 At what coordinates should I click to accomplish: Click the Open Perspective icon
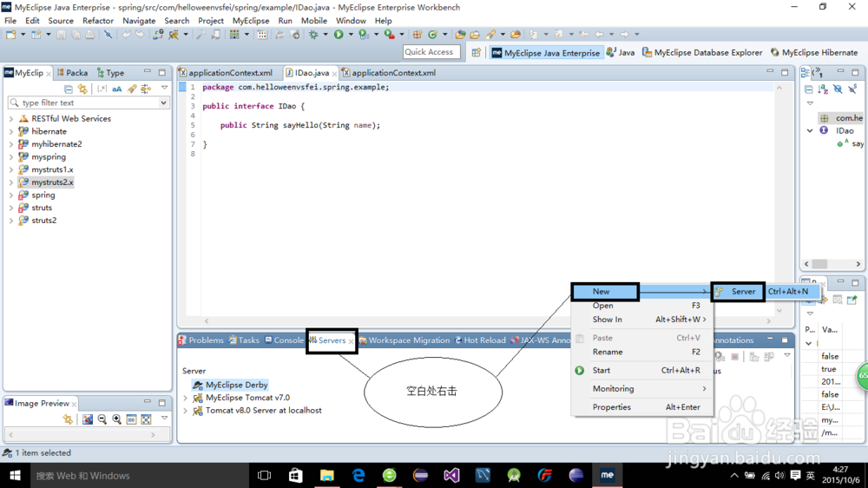476,52
